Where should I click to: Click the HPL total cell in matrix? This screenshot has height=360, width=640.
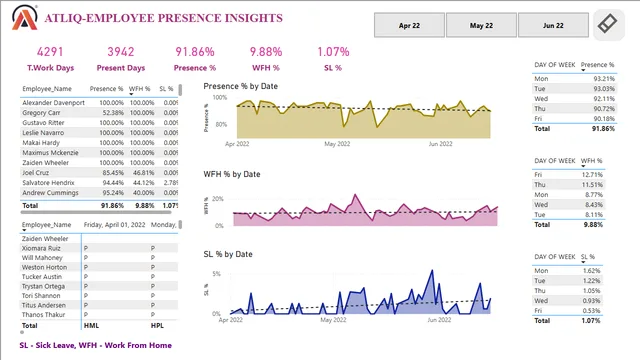(x=157, y=325)
